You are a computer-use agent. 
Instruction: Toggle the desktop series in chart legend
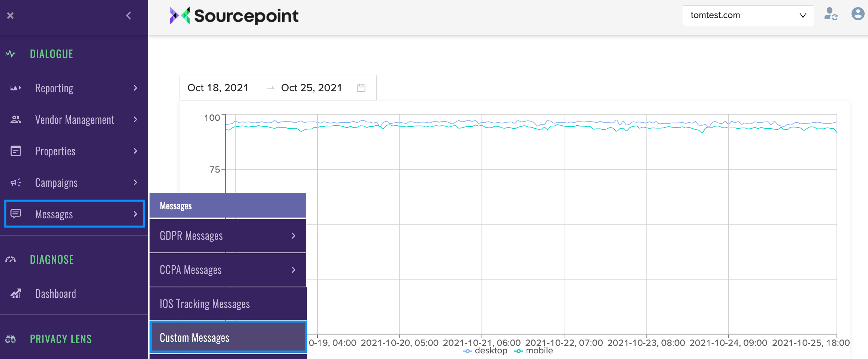(x=486, y=351)
